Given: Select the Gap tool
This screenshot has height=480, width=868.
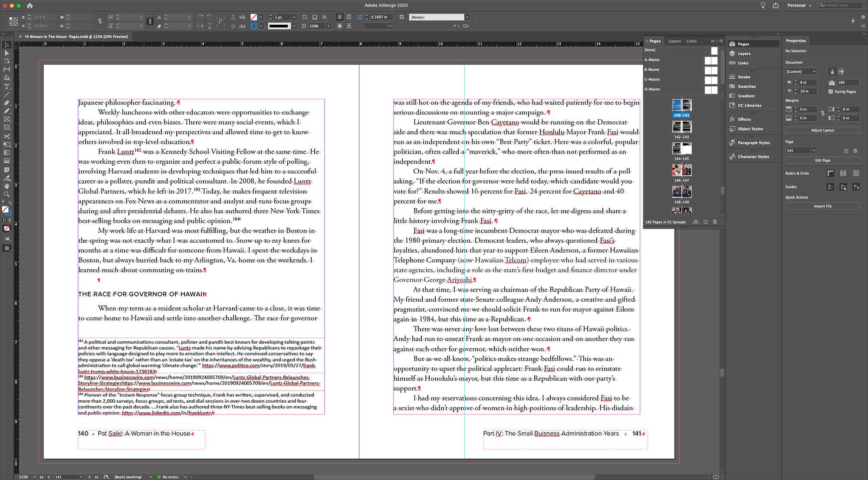Looking at the screenshot, I should coord(7,69).
